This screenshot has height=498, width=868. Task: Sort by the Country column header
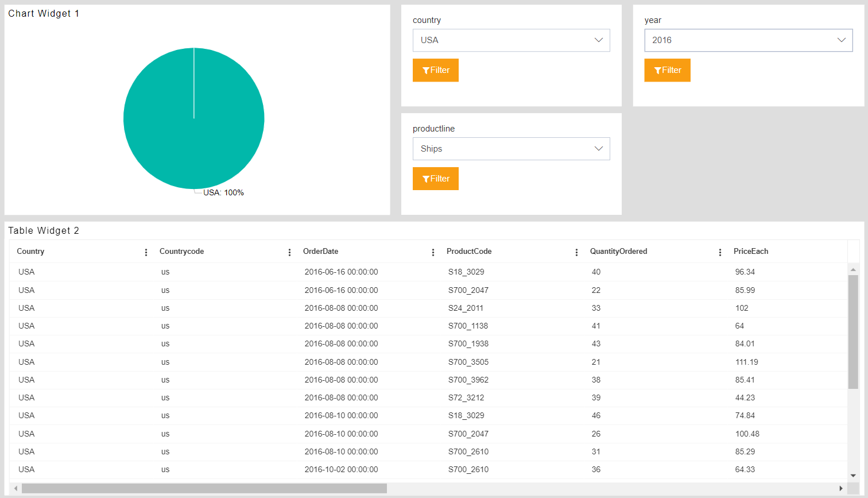click(x=30, y=252)
